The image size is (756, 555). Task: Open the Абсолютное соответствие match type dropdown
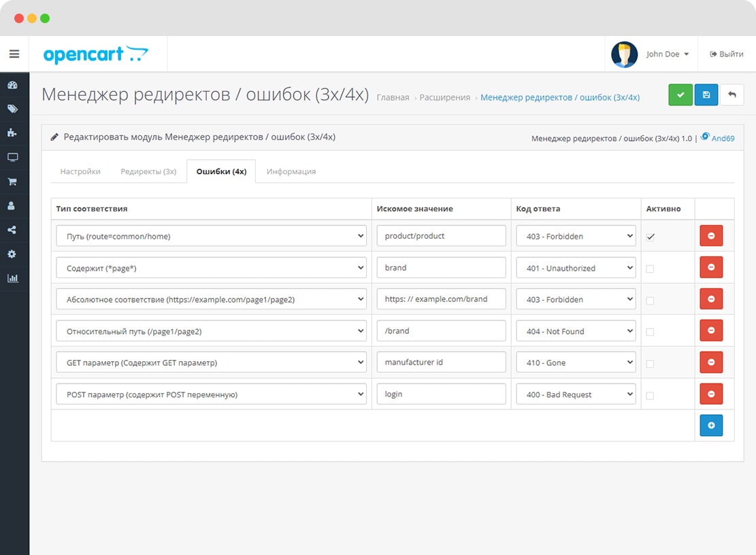pyautogui.click(x=211, y=299)
